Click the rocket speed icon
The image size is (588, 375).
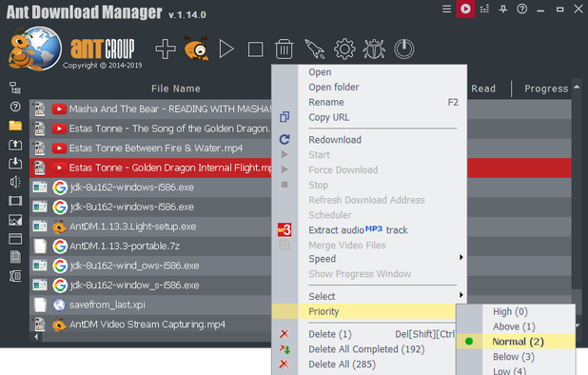pos(314,49)
